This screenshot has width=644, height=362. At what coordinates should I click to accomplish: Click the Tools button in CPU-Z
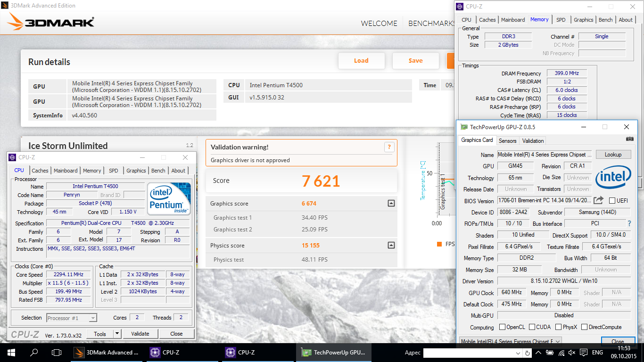point(100,334)
